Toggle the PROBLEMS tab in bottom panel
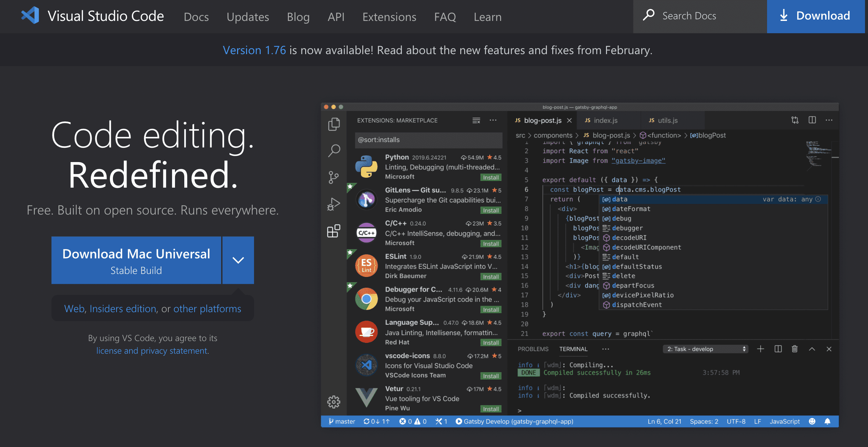 coord(533,348)
